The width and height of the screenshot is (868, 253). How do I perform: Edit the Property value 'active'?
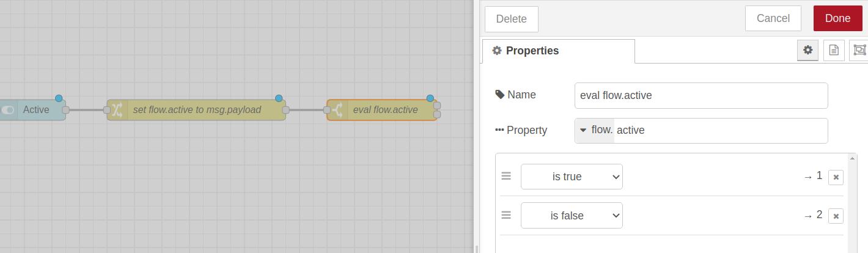click(721, 130)
